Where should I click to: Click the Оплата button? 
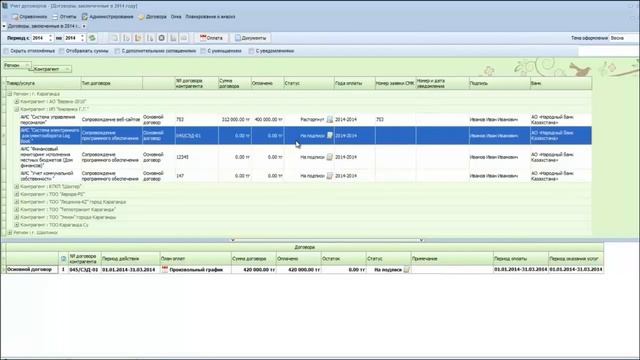[211, 38]
